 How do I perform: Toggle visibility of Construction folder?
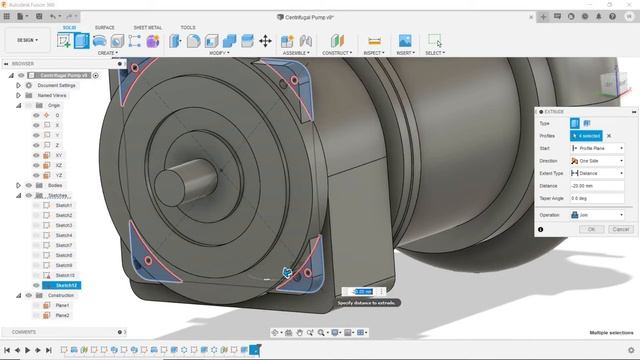(29, 295)
